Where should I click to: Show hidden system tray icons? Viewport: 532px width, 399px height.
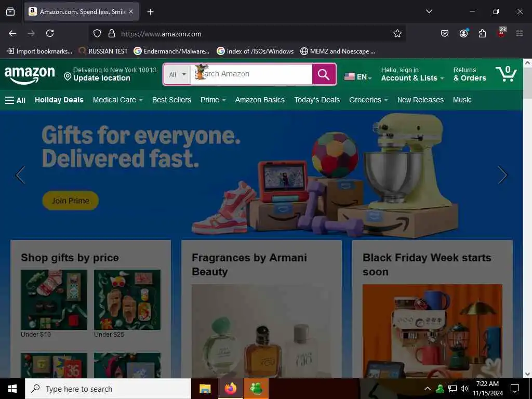(428, 389)
